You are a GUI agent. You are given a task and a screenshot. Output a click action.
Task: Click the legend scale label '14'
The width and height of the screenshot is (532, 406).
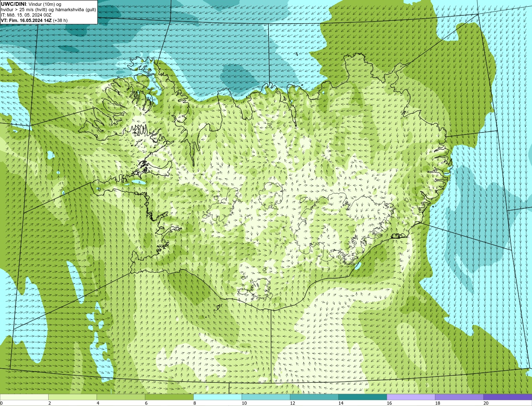(x=341, y=403)
